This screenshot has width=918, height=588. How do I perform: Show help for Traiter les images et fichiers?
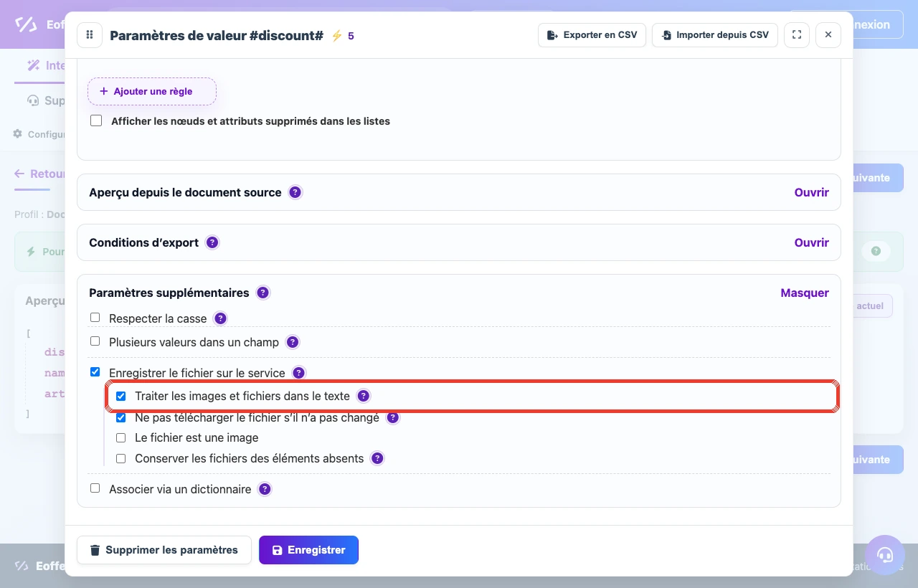tap(364, 396)
